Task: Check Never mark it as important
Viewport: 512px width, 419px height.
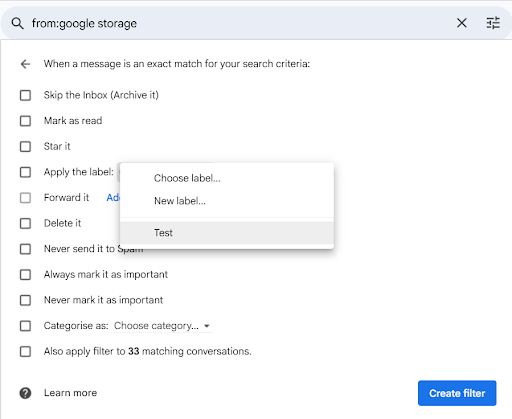Action: click(25, 300)
